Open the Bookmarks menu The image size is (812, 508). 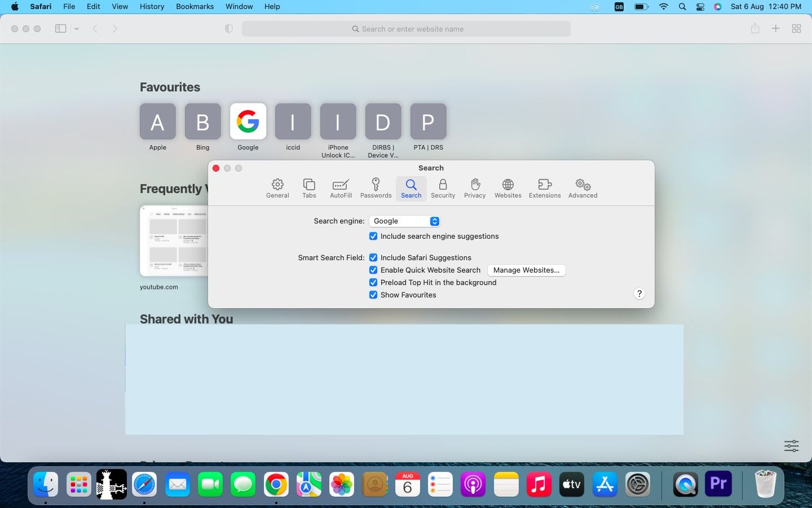(x=195, y=6)
